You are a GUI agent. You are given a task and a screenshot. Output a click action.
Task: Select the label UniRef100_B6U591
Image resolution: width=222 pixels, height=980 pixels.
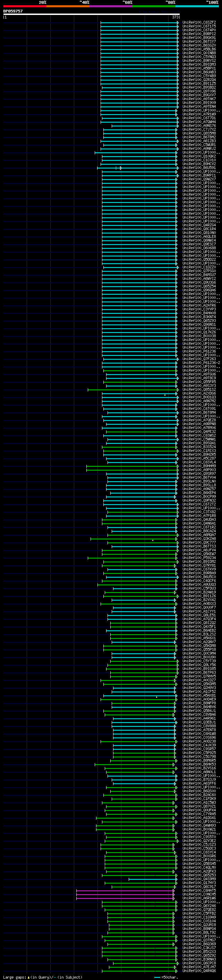pyautogui.click(x=199, y=168)
